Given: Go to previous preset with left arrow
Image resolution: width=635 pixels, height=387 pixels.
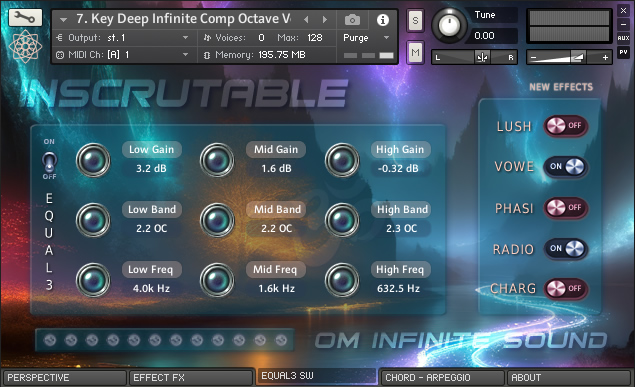Looking at the screenshot, I should click(306, 19).
